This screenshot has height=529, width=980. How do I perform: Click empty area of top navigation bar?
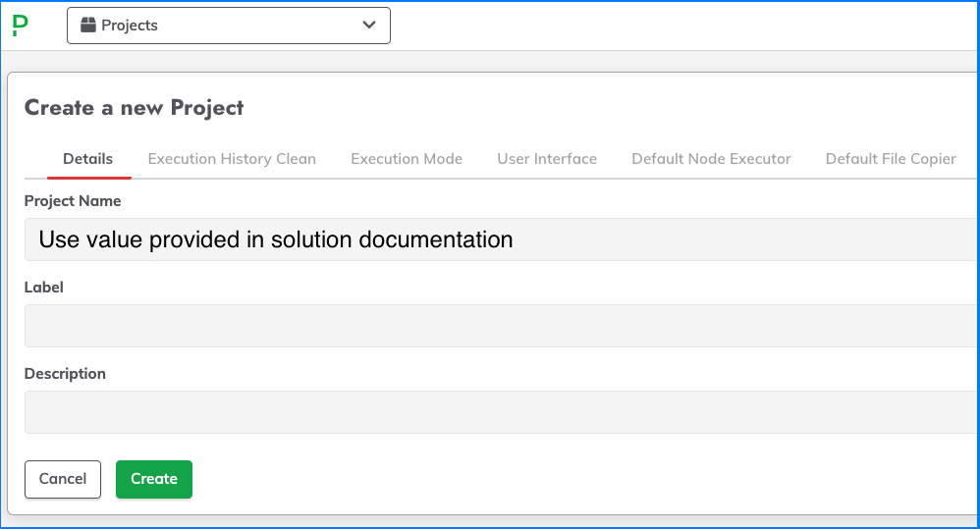(x=678, y=26)
